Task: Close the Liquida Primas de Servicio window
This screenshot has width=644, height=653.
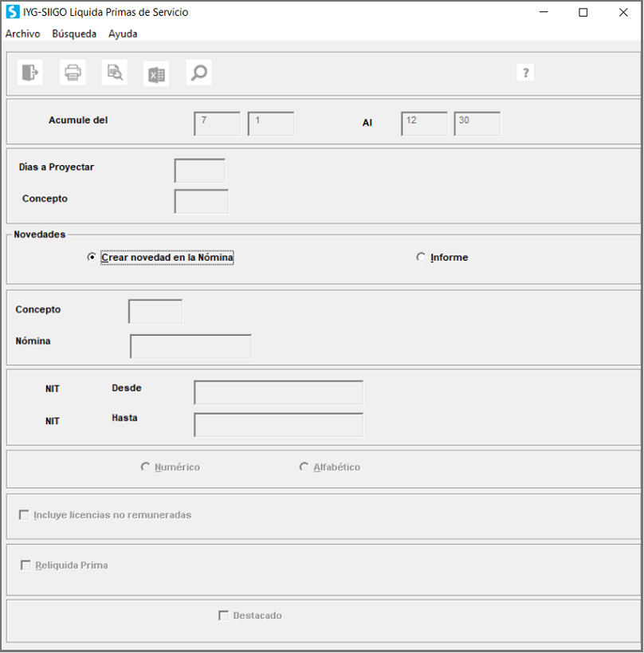Action: (623, 12)
